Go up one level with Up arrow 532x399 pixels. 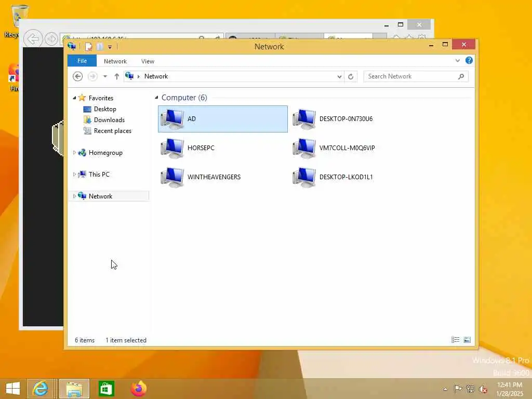click(117, 76)
